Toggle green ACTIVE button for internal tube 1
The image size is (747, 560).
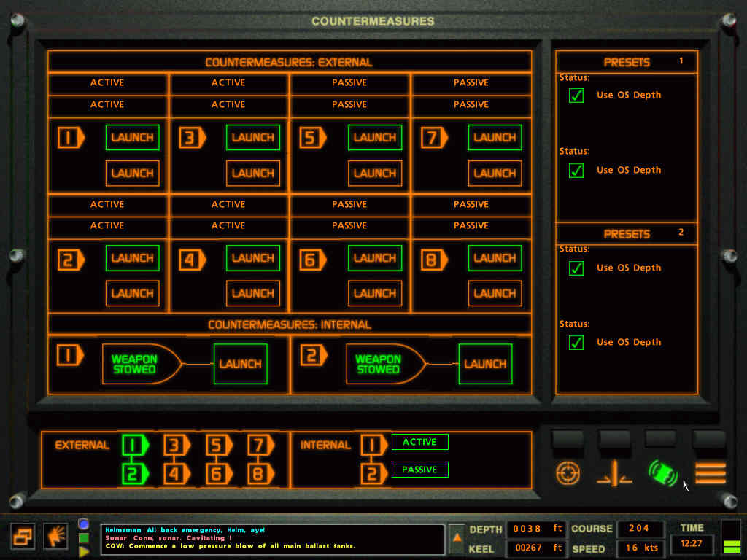pos(419,442)
